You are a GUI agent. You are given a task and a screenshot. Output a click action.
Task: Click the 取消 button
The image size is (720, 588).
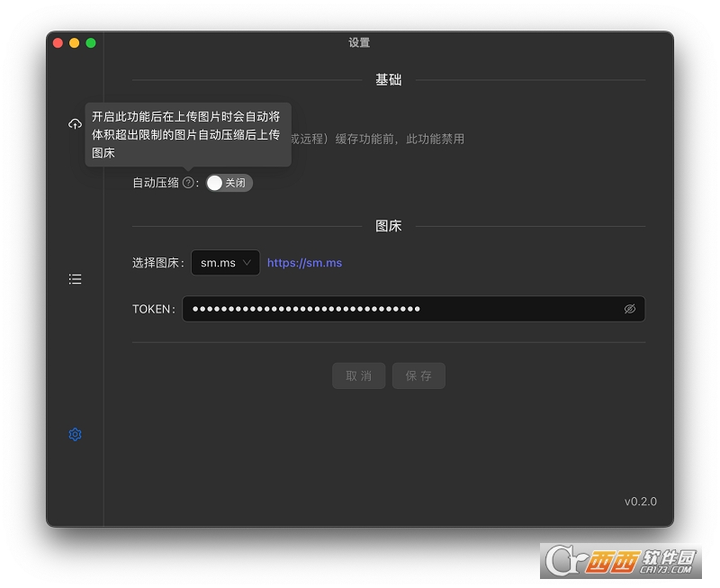click(358, 375)
